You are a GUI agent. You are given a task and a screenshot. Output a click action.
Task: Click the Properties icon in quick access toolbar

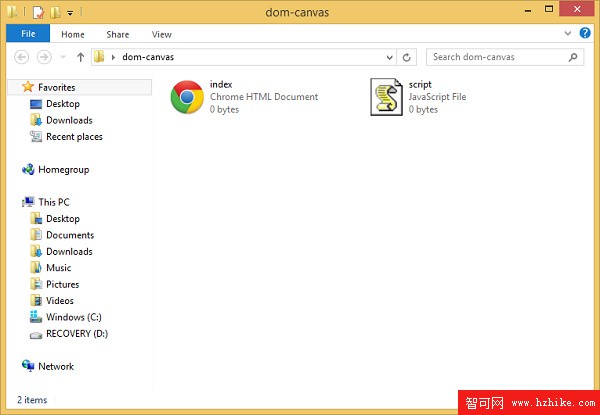click(37, 13)
